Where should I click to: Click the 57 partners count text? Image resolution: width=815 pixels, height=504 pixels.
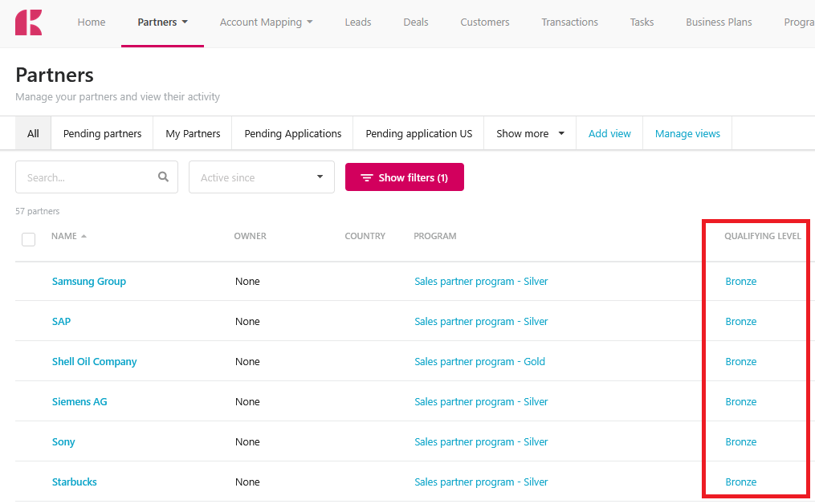[x=38, y=211]
